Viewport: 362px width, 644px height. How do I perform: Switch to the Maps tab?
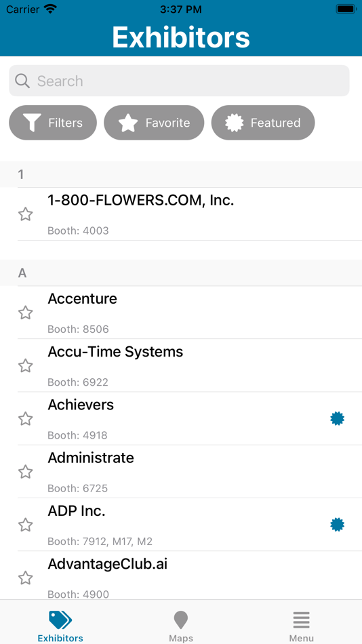point(181,626)
